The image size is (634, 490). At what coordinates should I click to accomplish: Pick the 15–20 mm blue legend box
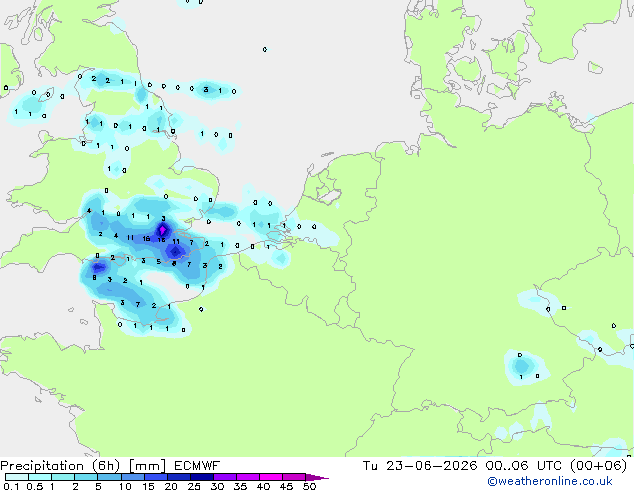tap(155, 477)
